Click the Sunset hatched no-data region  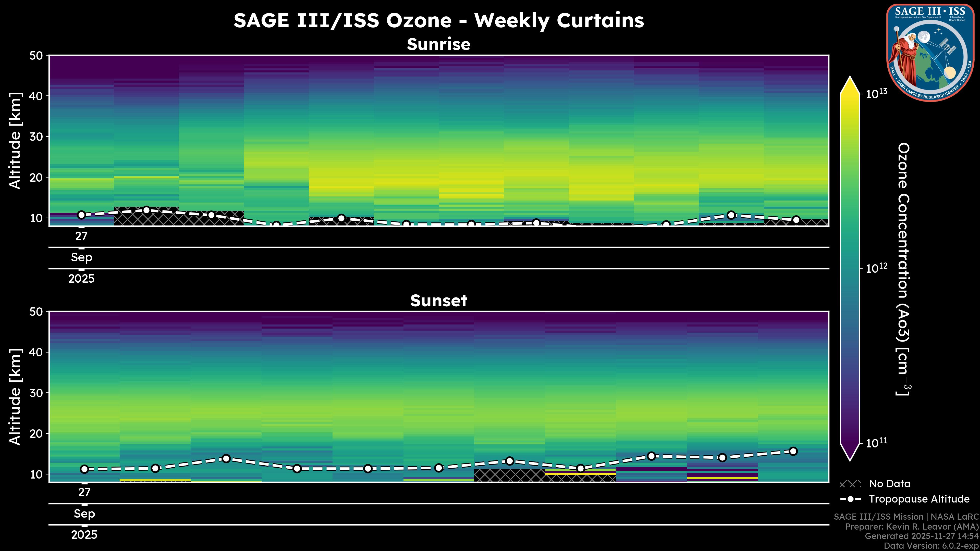tap(510, 475)
